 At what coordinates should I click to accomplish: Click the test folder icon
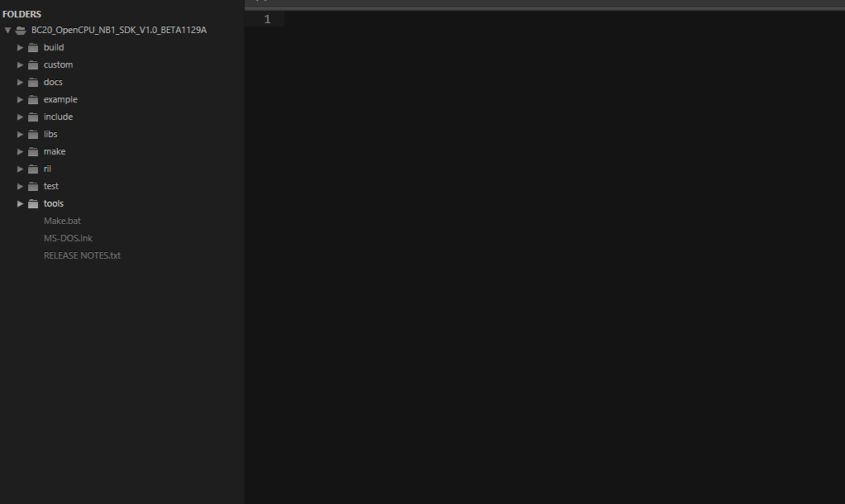[x=33, y=186]
